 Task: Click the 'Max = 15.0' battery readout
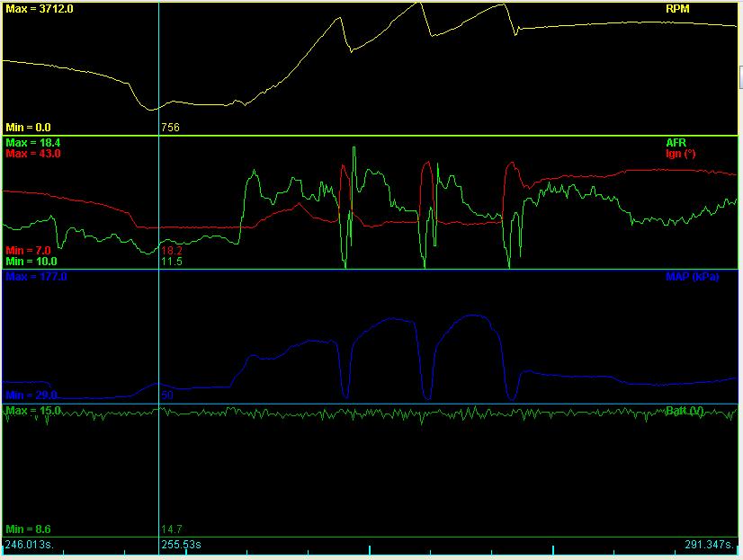pyautogui.click(x=32, y=411)
